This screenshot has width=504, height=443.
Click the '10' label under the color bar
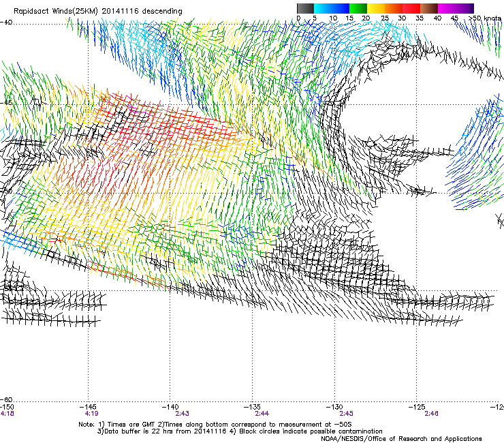[333, 18]
